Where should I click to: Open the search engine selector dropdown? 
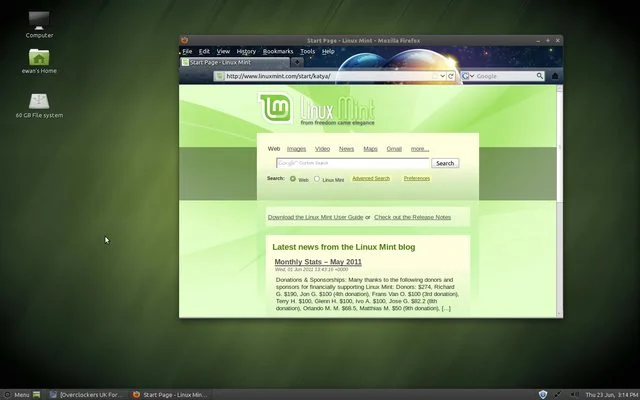point(468,76)
